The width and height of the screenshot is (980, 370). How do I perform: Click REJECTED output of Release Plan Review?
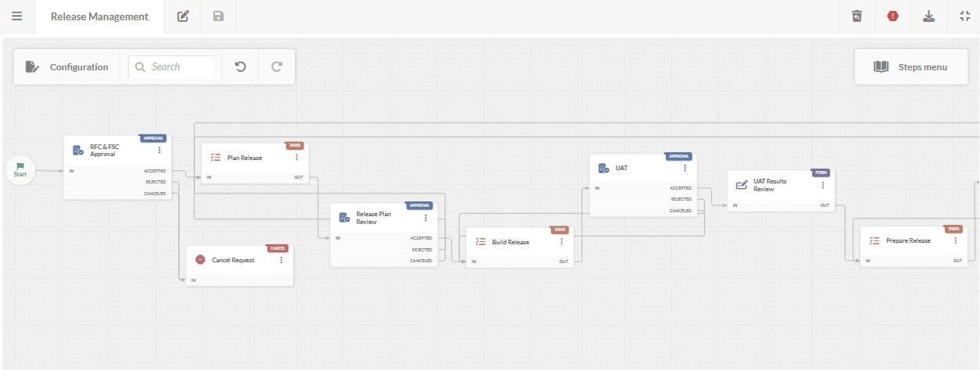pos(422,249)
